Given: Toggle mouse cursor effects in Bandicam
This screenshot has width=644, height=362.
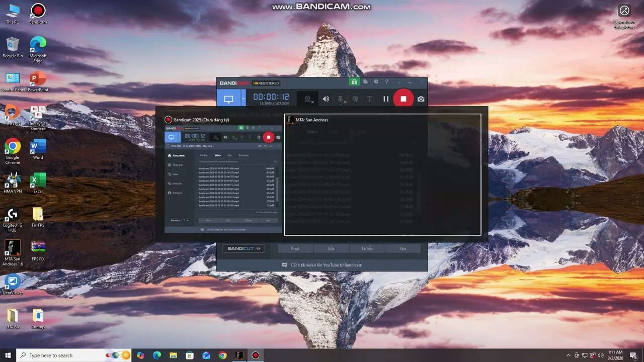Looking at the screenshot, I should point(355,99).
